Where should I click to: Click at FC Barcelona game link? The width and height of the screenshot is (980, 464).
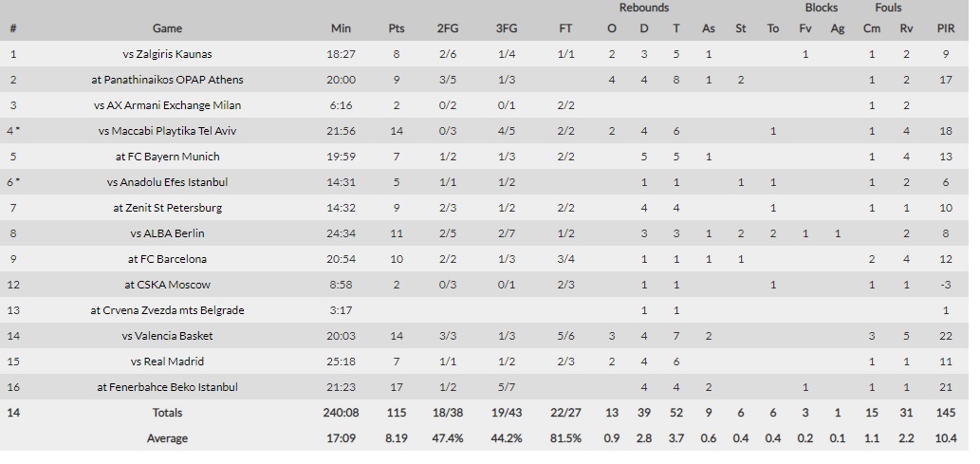tap(167, 259)
